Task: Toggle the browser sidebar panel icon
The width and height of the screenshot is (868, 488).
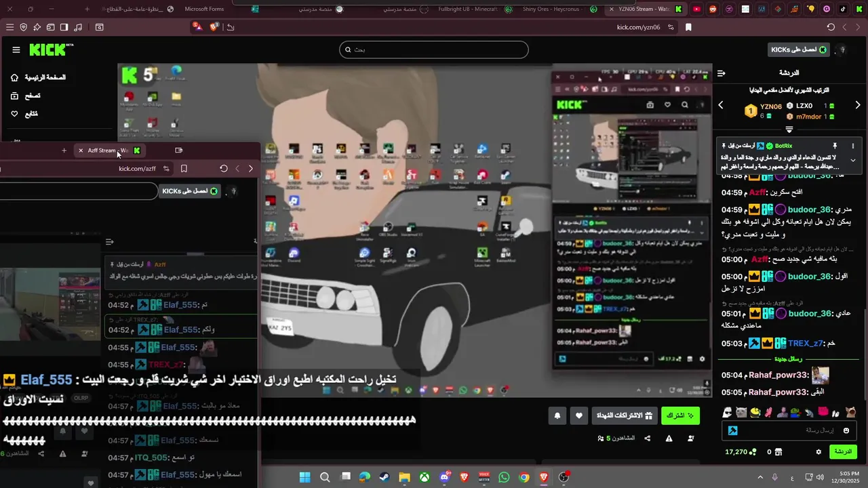Action: pos(64,27)
